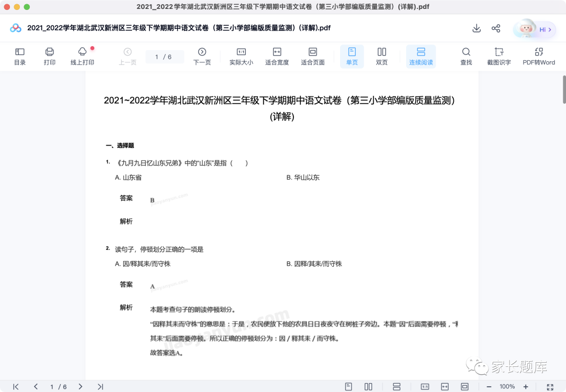Click the page number field in toolbar
The width and height of the screenshot is (566, 392).
pos(164,57)
